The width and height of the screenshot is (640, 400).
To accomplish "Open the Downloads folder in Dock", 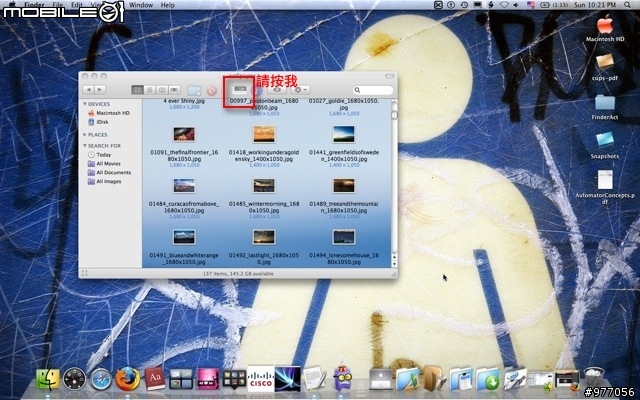I will click(487, 379).
